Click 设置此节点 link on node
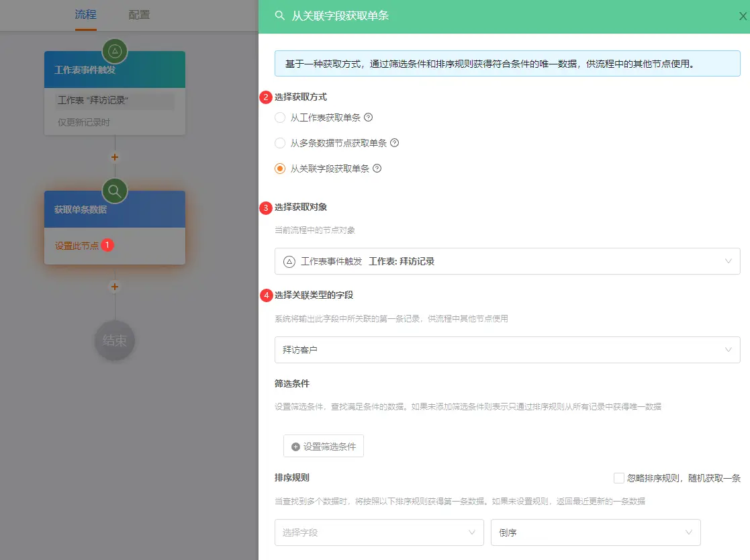Viewport: 750px width, 560px height. (77, 246)
